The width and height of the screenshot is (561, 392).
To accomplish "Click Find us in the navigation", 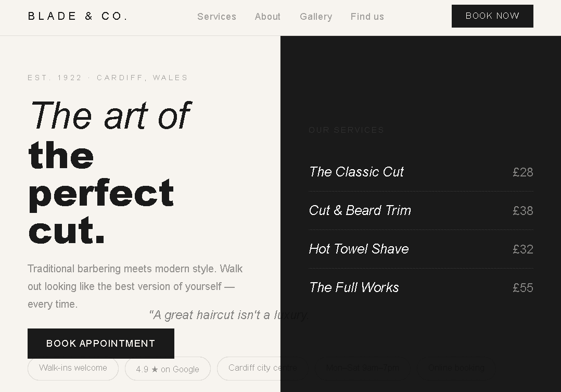I will click(367, 17).
